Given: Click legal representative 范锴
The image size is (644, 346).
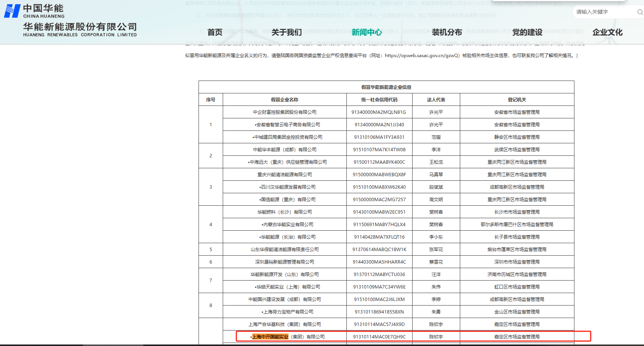Looking at the screenshot, I should pyautogui.click(x=436, y=137).
